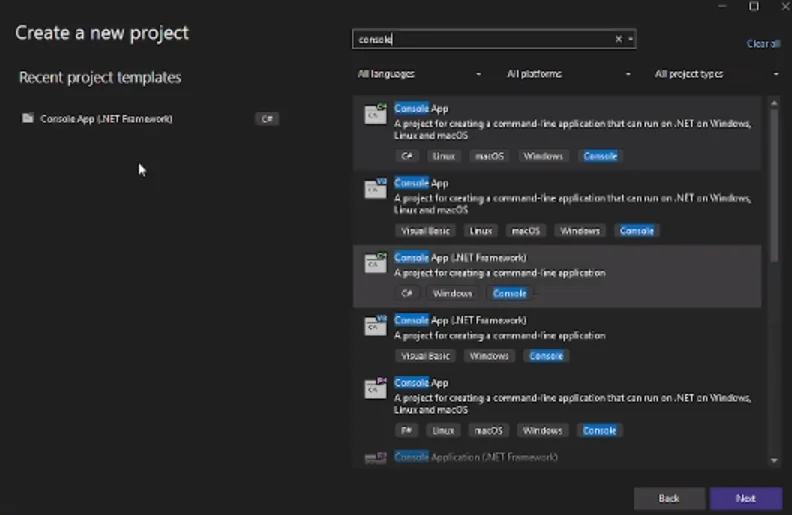Click the Clear all link

pos(763,44)
